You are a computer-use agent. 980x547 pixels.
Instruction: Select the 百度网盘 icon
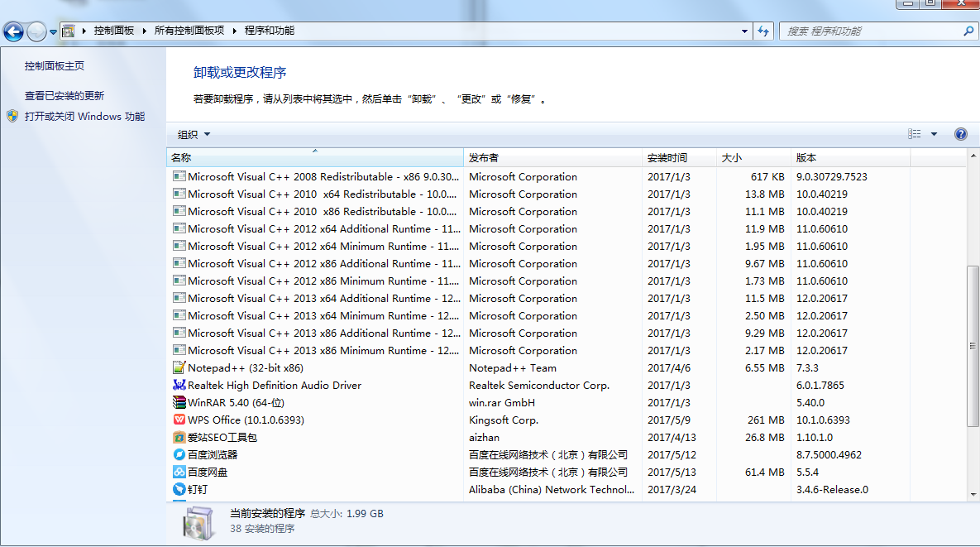[179, 472]
